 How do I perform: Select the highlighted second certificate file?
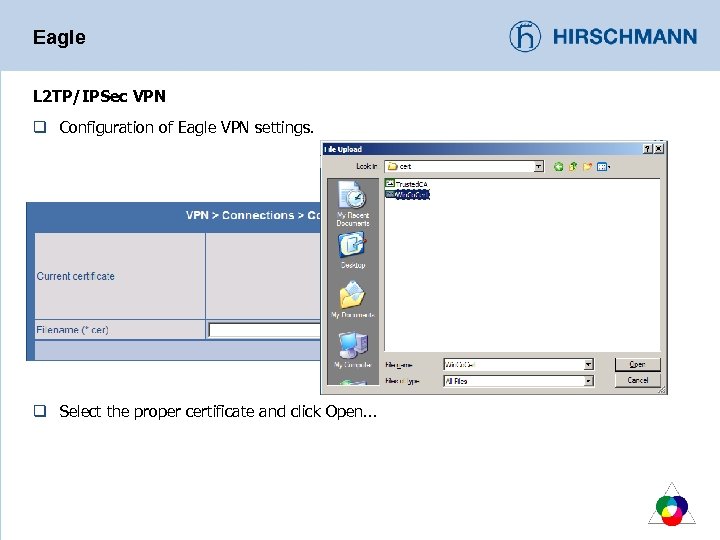pos(407,195)
